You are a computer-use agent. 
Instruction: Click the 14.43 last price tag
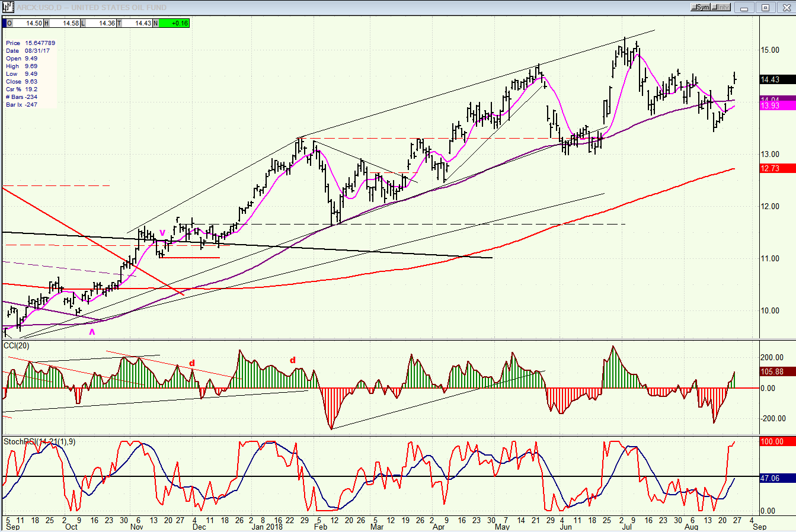tap(777, 79)
